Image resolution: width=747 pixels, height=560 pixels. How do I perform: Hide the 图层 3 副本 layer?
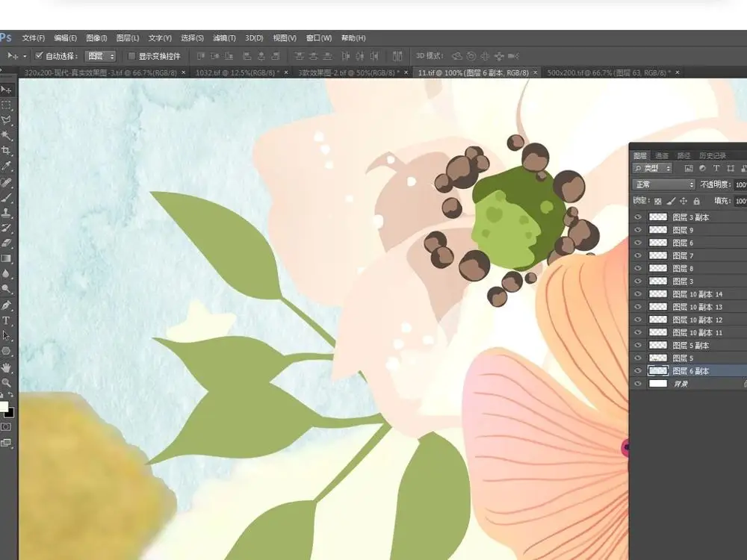point(638,217)
